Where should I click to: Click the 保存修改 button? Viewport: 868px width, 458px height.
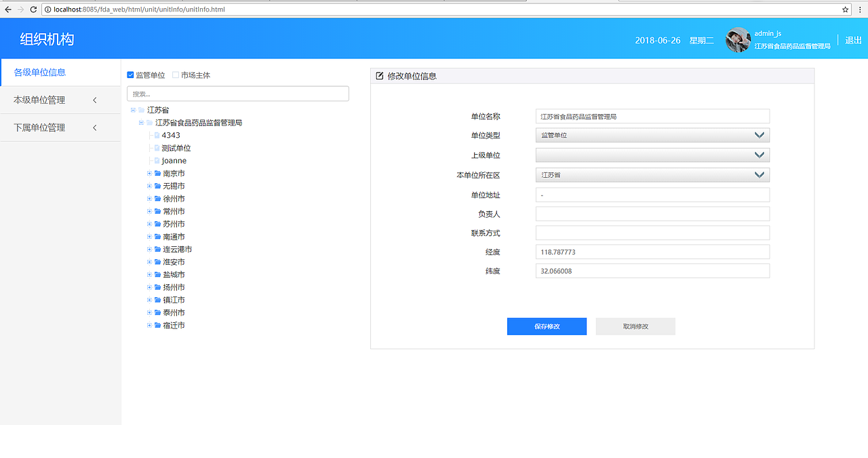click(x=547, y=326)
